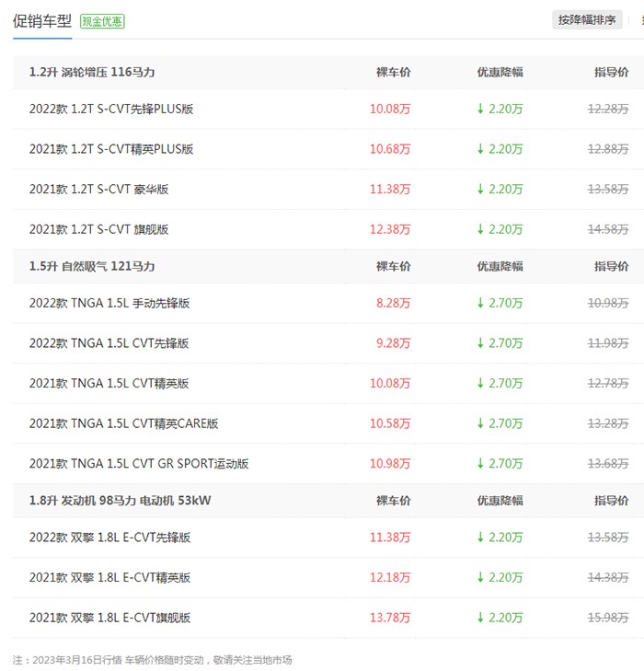The width and height of the screenshot is (644, 671).
Task: Click the struck-through 15.98万 guide price
Action: point(608,618)
